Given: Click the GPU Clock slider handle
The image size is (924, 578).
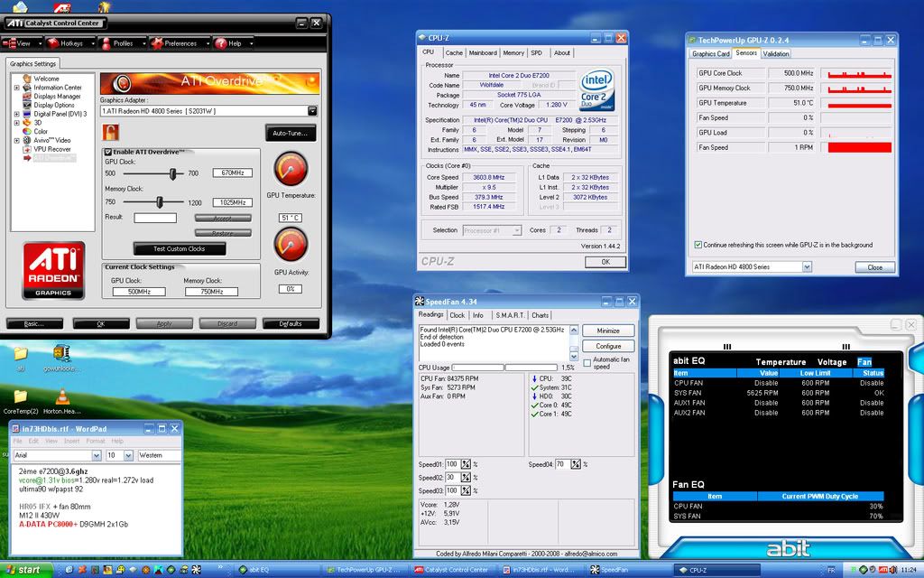Looking at the screenshot, I should click(173, 172).
